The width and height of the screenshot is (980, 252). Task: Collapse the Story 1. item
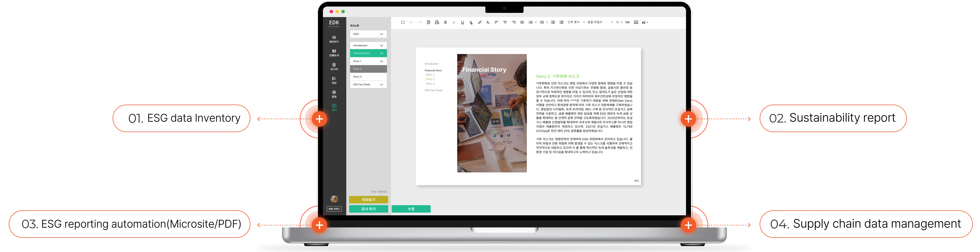(x=368, y=61)
